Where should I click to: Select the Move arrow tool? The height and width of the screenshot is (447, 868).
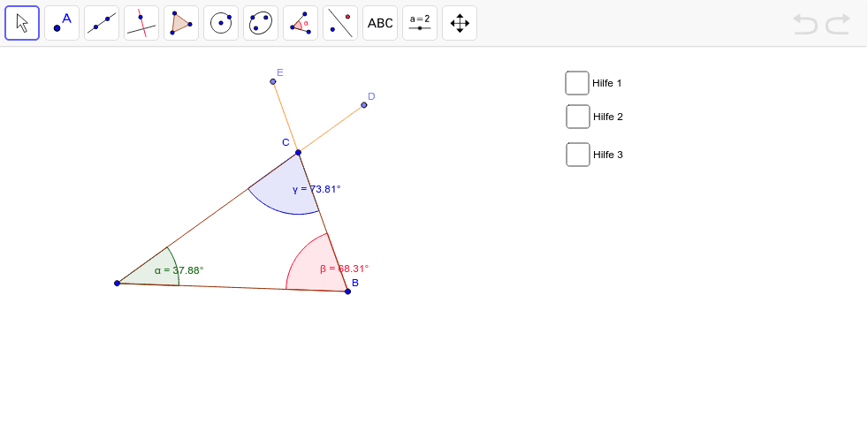tap(22, 23)
